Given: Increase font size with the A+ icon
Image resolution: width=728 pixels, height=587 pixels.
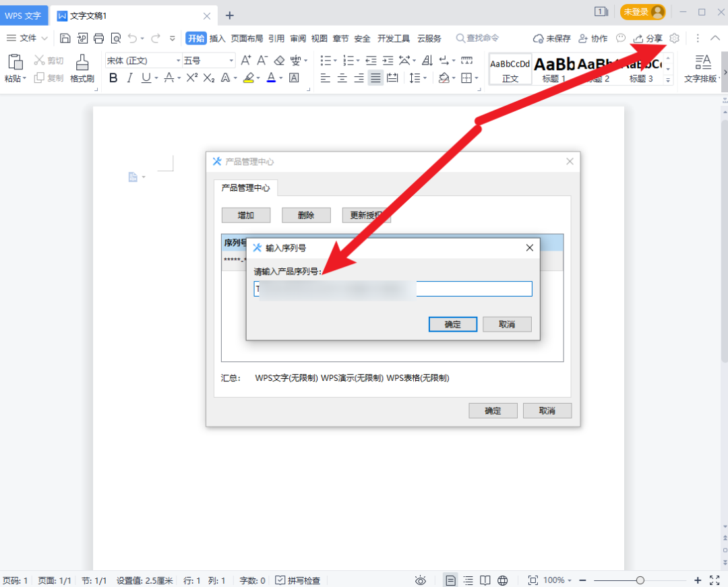Looking at the screenshot, I should 245,61.
